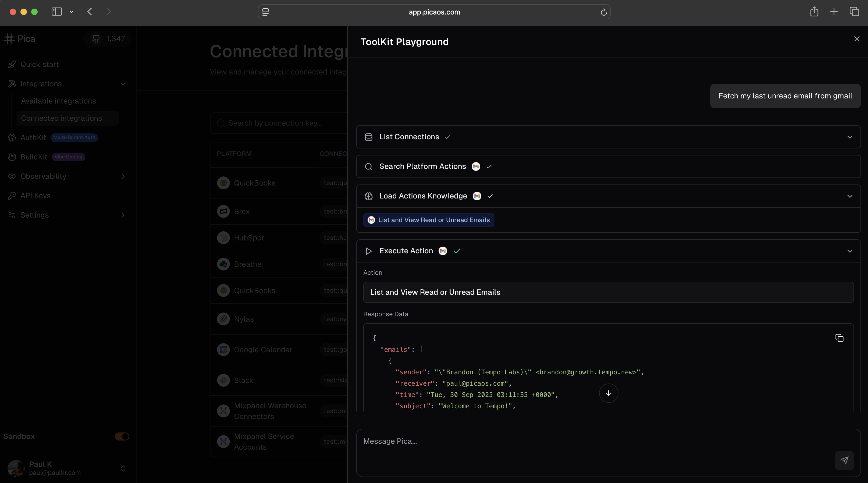Click the GitHub stars 1,347 badge

click(108, 39)
